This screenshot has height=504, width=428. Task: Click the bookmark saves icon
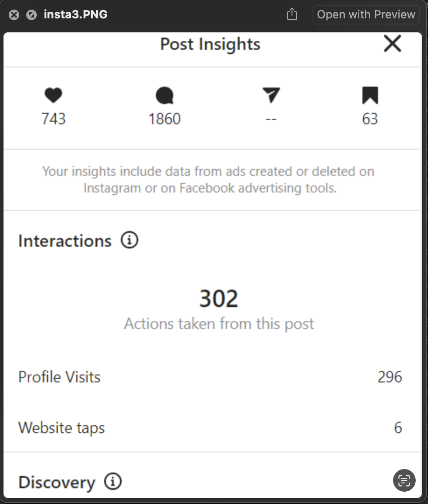point(370,95)
